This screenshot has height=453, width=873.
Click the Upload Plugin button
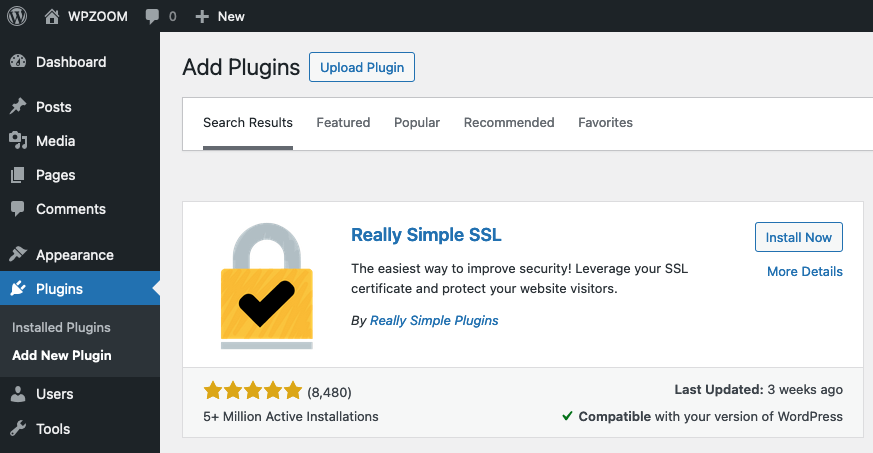tap(362, 67)
